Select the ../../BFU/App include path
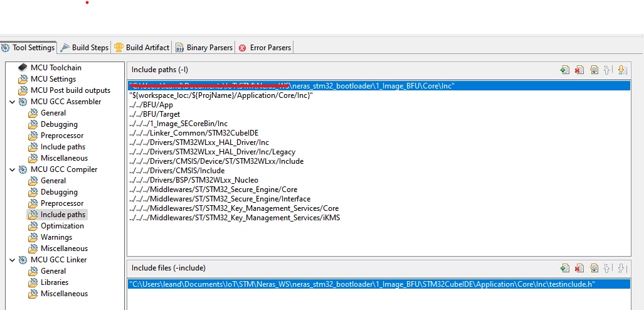This screenshot has height=310, width=644. tap(379, 105)
